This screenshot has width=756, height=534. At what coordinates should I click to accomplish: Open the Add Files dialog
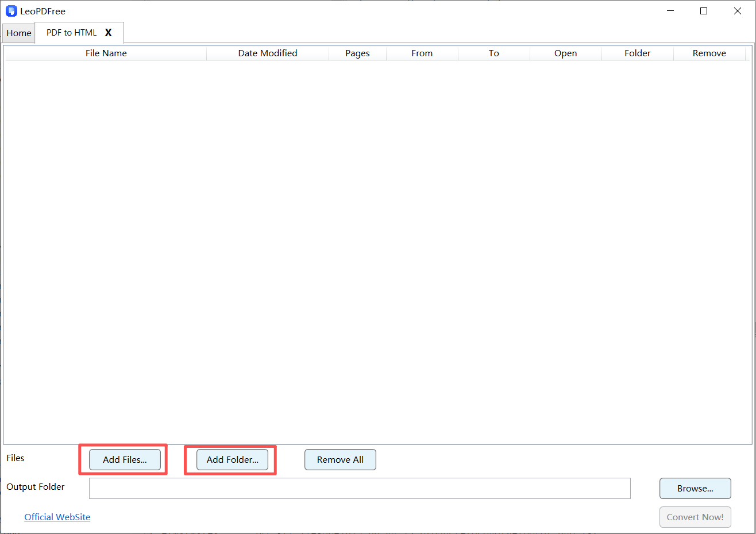pyautogui.click(x=125, y=459)
